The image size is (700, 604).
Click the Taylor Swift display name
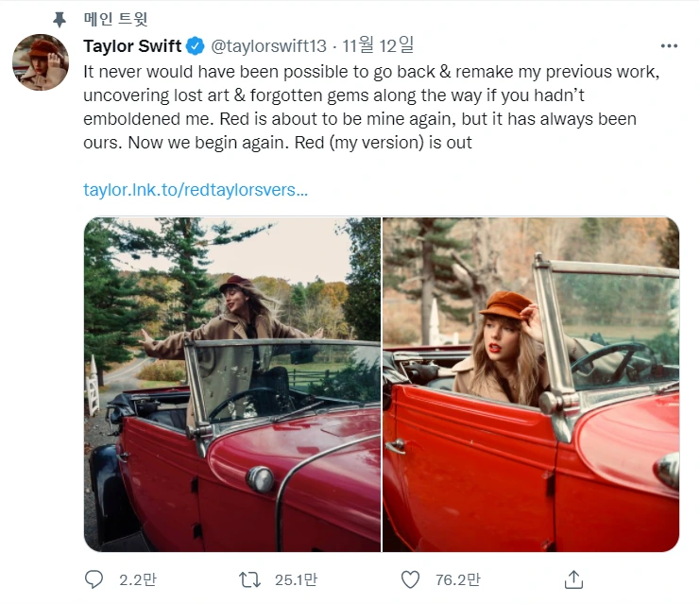pyautogui.click(x=132, y=46)
